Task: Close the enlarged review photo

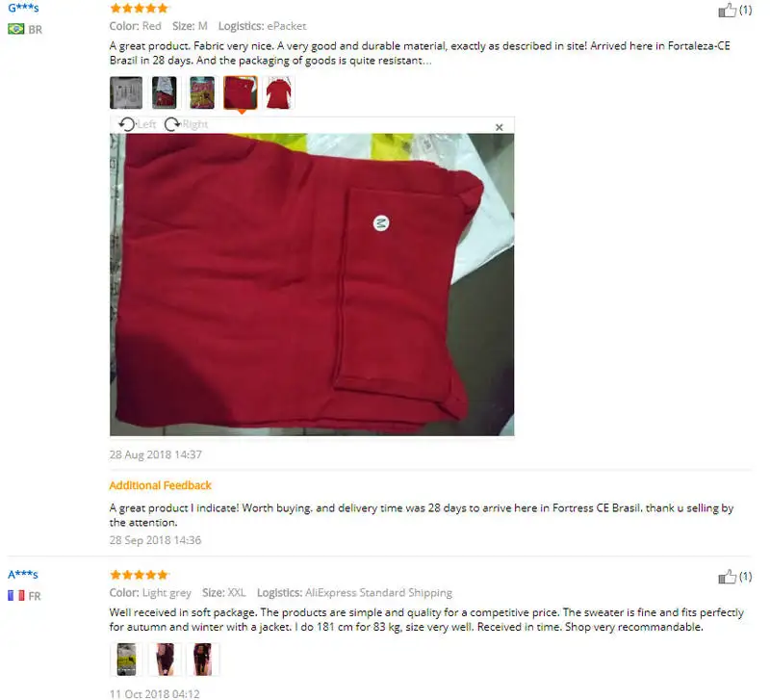Action: [500, 127]
